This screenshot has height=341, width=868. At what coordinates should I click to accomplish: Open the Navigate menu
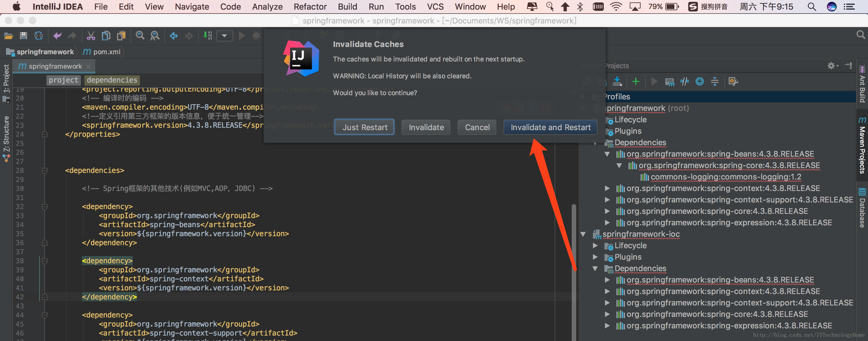pos(192,7)
